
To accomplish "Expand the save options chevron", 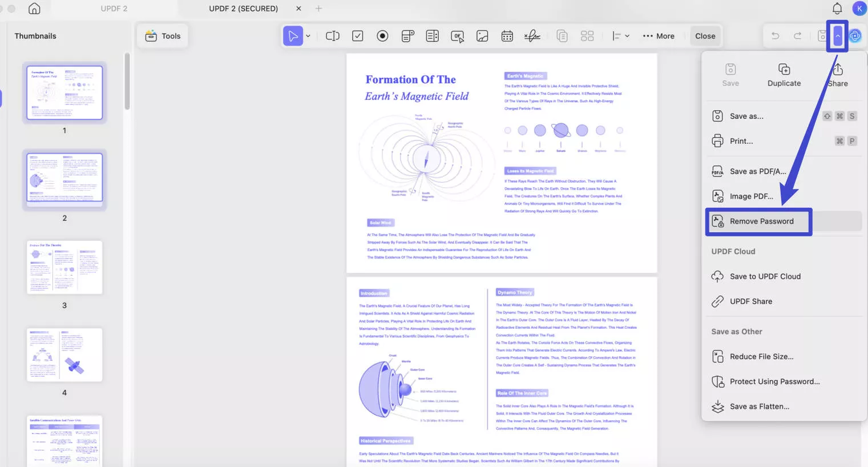I will [837, 35].
